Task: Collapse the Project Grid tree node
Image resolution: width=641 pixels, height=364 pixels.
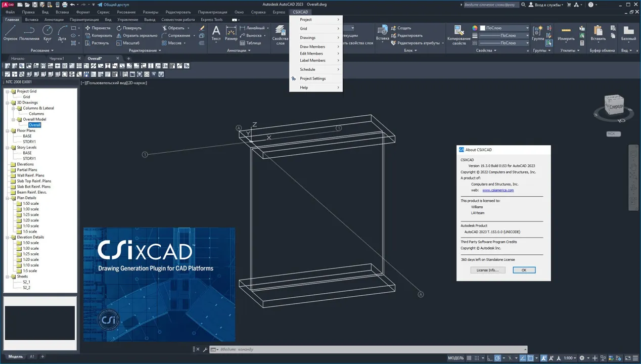Action: point(7,92)
